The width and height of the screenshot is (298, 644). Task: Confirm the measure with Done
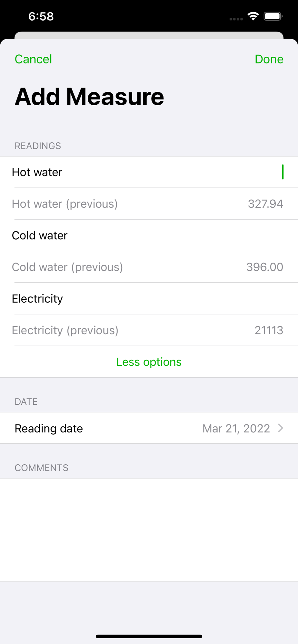click(x=269, y=59)
